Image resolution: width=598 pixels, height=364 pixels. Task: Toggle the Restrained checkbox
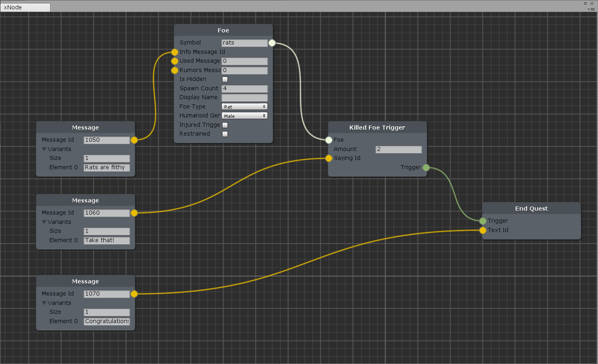pos(225,134)
